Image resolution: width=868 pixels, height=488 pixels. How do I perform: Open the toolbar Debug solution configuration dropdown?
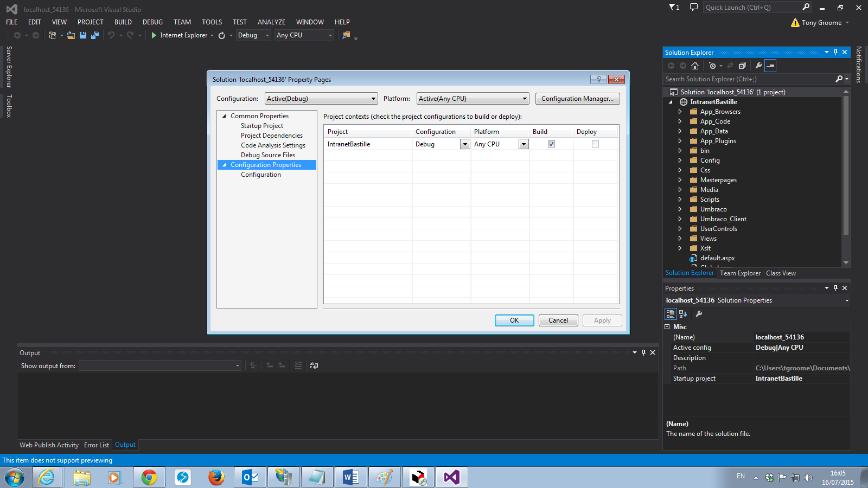pos(253,35)
